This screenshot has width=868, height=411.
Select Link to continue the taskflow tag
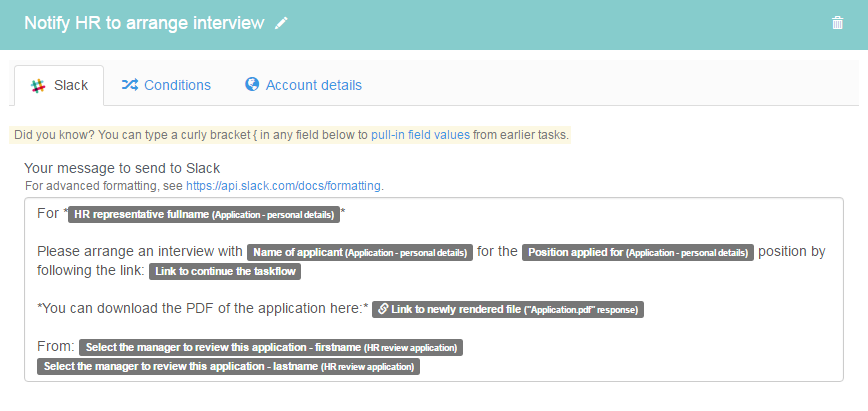coord(225,271)
